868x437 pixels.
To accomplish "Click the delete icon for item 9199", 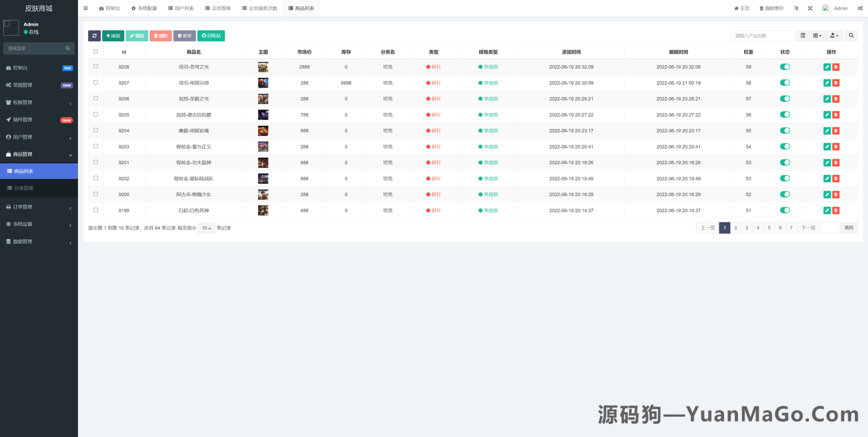I will coord(836,210).
